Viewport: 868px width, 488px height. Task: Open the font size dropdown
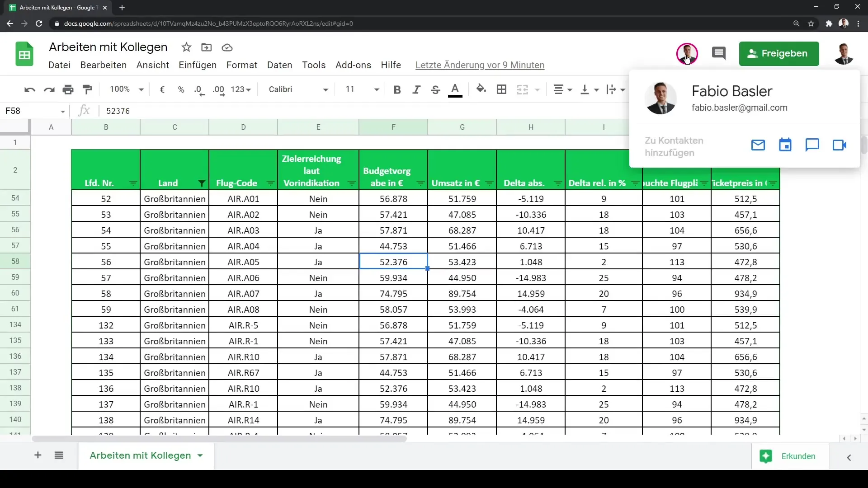pos(362,89)
